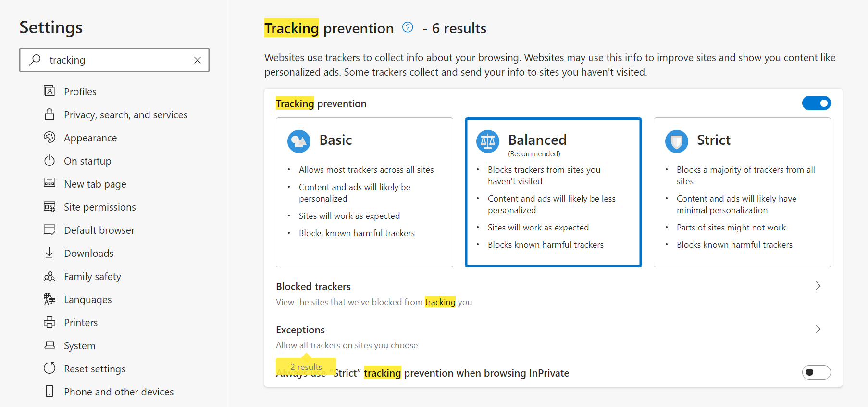
Task: Click the Downloads arrow icon
Action: 50,253
